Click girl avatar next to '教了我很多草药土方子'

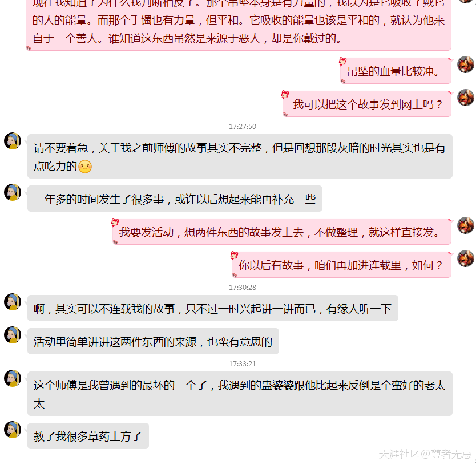pos(13,430)
